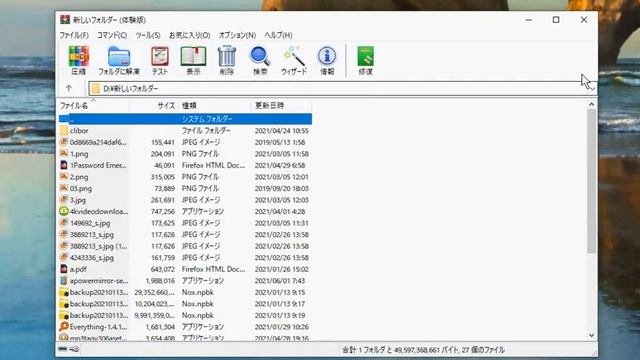640x360 pixels.
Task: Sort by the 更新日時 column header
Action: [281, 106]
